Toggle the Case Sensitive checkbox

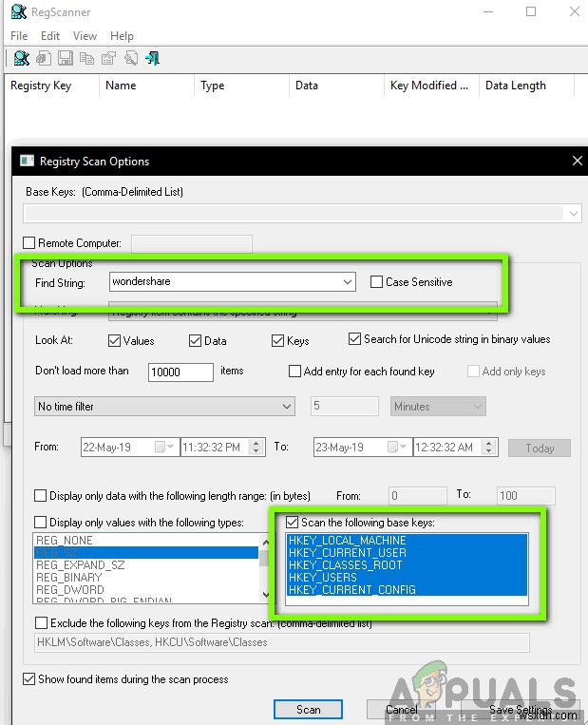[x=376, y=281]
